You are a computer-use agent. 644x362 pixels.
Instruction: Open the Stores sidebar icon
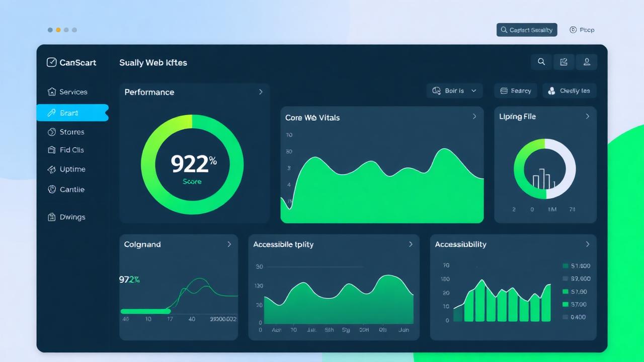coord(51,132)
